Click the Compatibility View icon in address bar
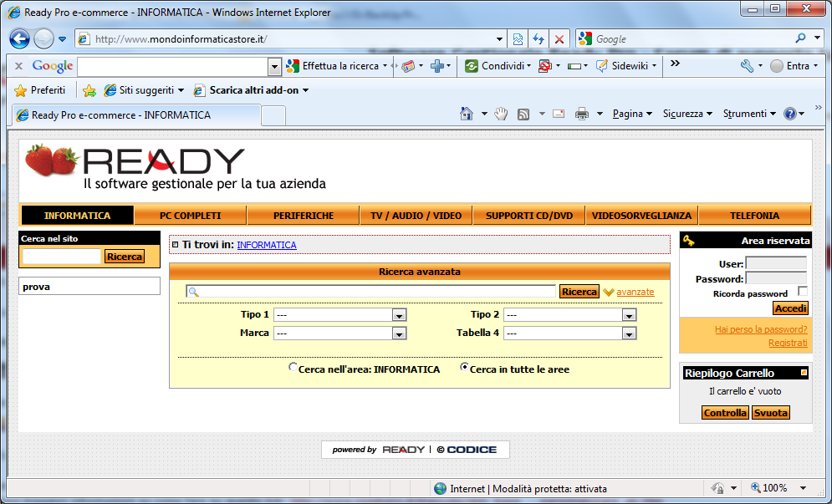832x504 pixels. coord(518,38)
